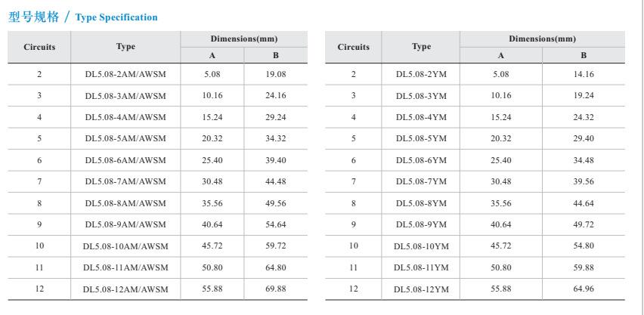Click the DL5.08-9YM type cell
The image size is (644, 315).
pyautogui.click(x=421, y=224)
